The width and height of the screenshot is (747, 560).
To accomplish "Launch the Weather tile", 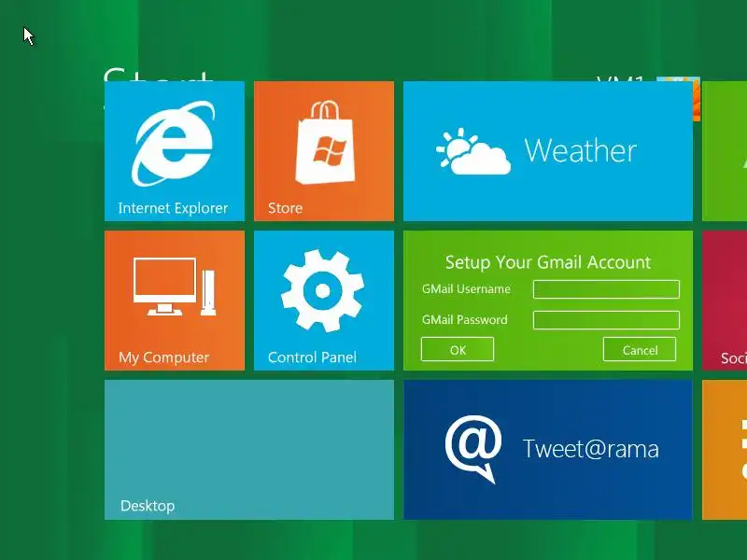I will (548, 151).
